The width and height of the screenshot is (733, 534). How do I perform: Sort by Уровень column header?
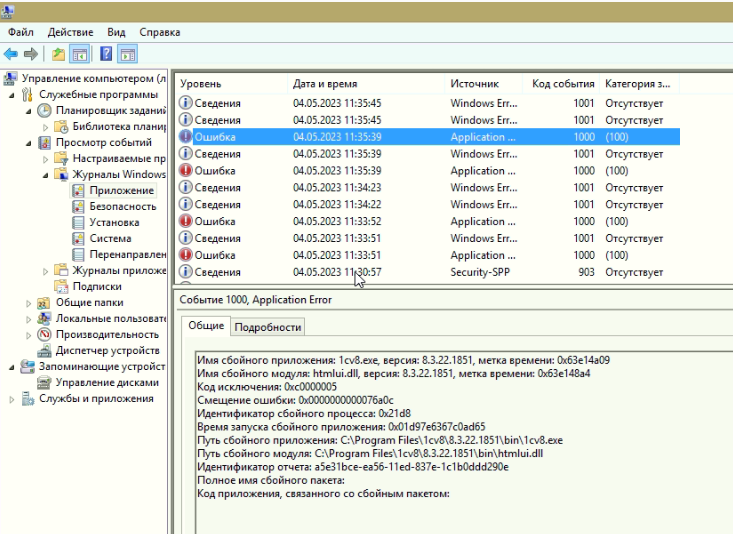[231, 84]
